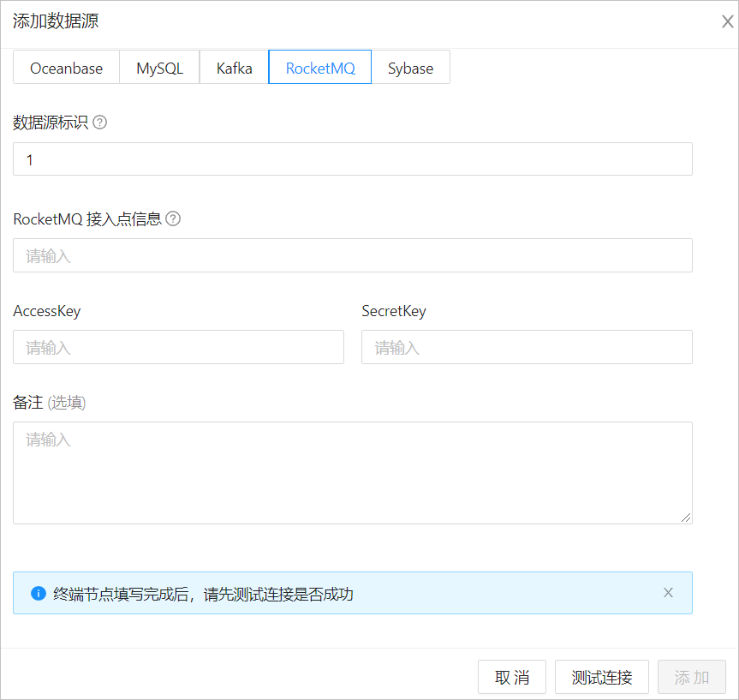Dismiss the 终端节点 info alert
Screen dimensions: 739x700
(x=668, y=593)
